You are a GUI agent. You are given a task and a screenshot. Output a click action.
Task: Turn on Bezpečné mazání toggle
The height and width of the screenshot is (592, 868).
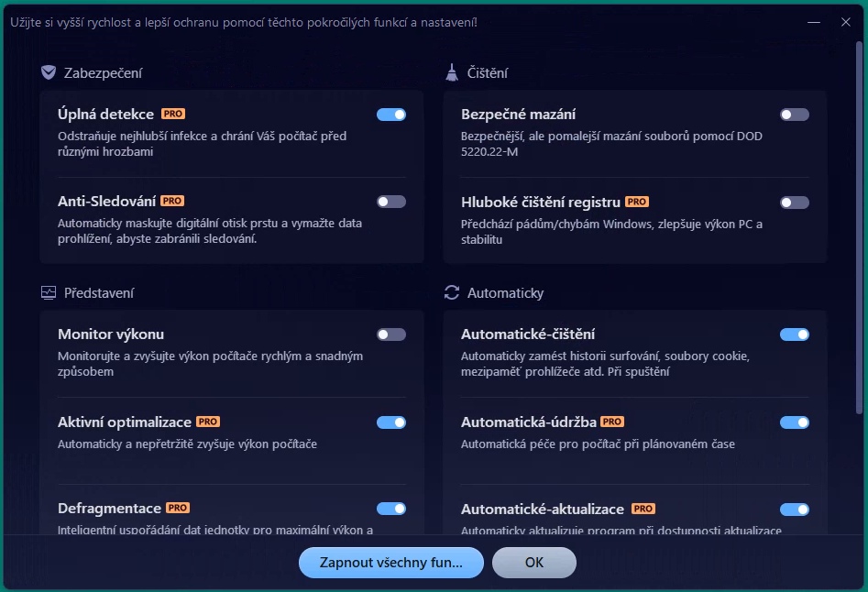click(795, 115)
